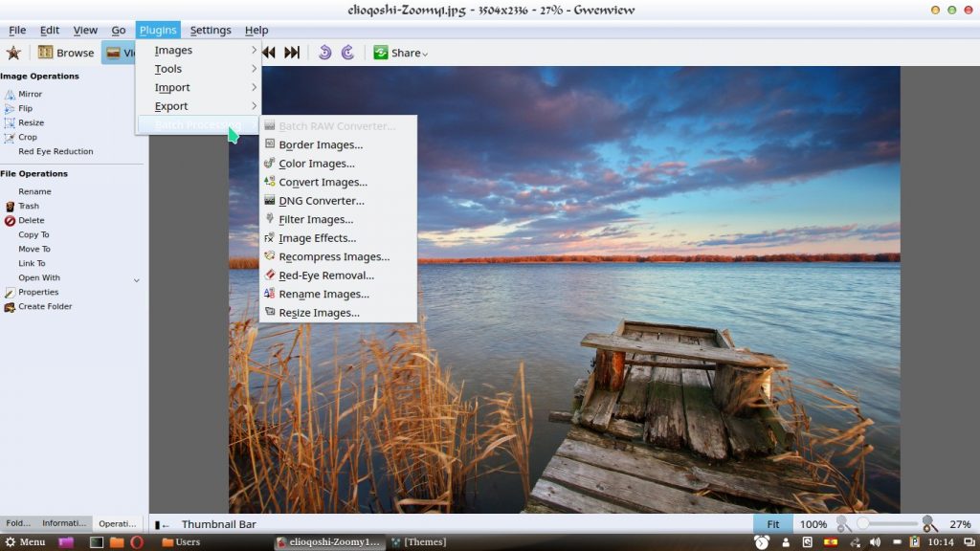This screenshot has width=980, height=551.
Task: Rotate image left
Action: pyautogui.click(x=324, y=53)
